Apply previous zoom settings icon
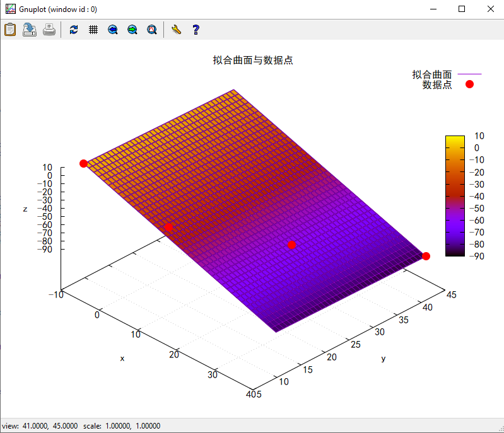Screen dimensions: 504x433 click(x=113, y=30)
